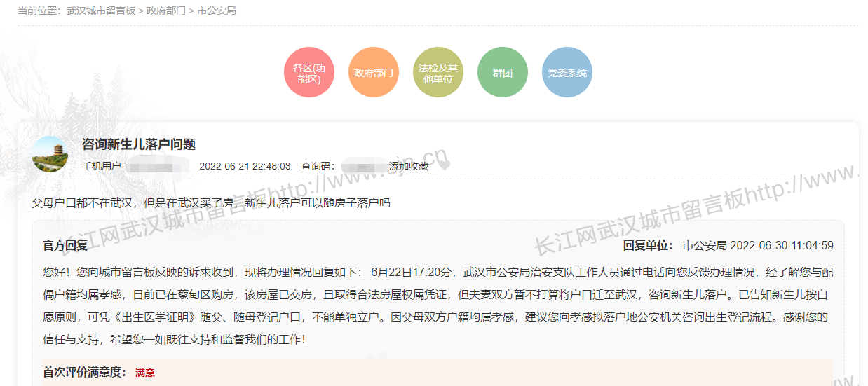Click the 回复单位 label
868x386 pixels.
[648, 245]
